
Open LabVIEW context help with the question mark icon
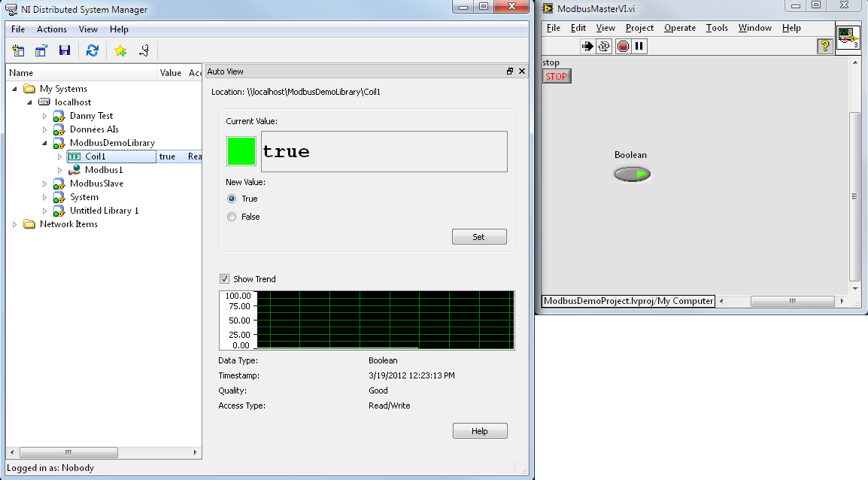[x=824, y=46]
